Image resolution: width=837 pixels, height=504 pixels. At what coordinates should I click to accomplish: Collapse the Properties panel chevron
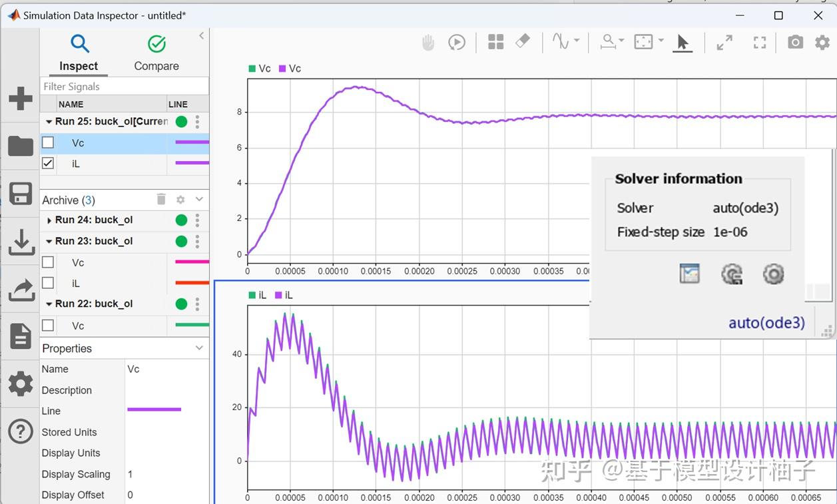[199, 348]
